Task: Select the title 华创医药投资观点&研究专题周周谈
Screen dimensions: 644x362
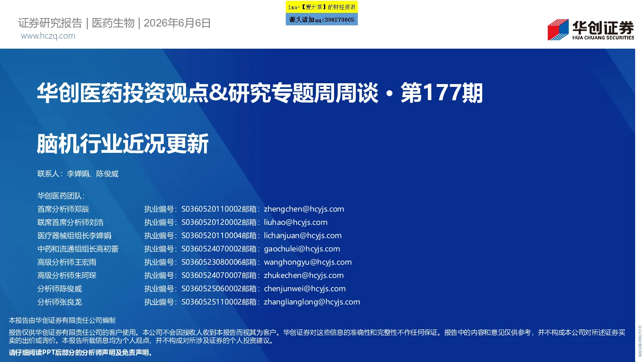Action: [x=208, y=93]
